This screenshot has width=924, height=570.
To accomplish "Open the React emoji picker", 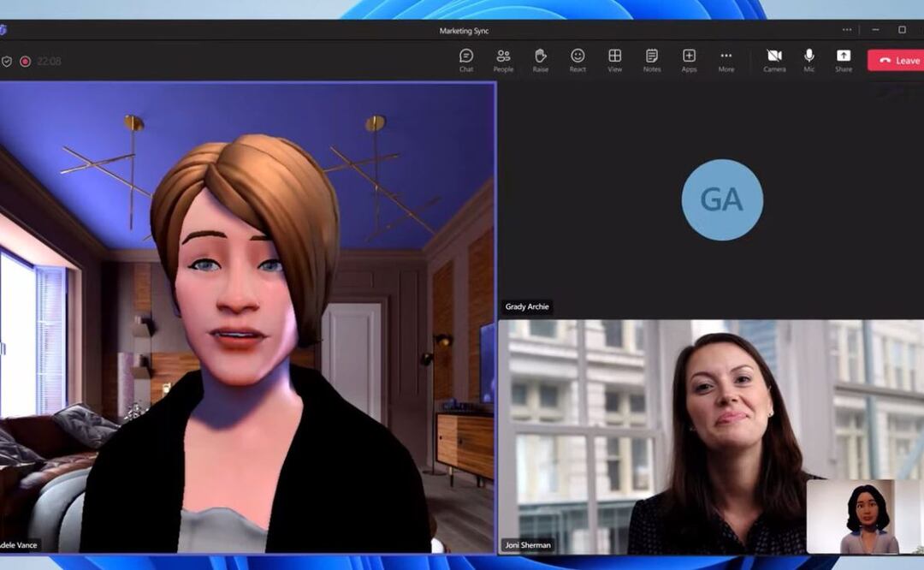I will pyautogui.click(x=577, y=60).
